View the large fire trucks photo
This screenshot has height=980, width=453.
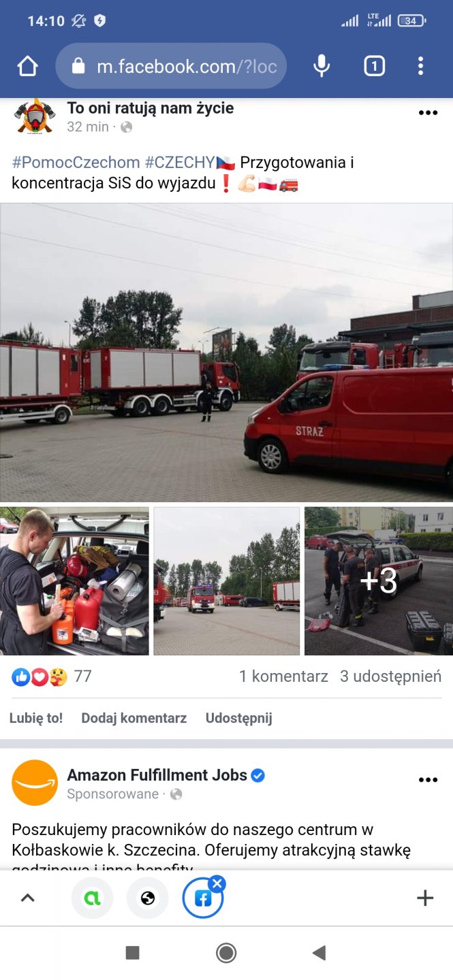pos(226,353)
